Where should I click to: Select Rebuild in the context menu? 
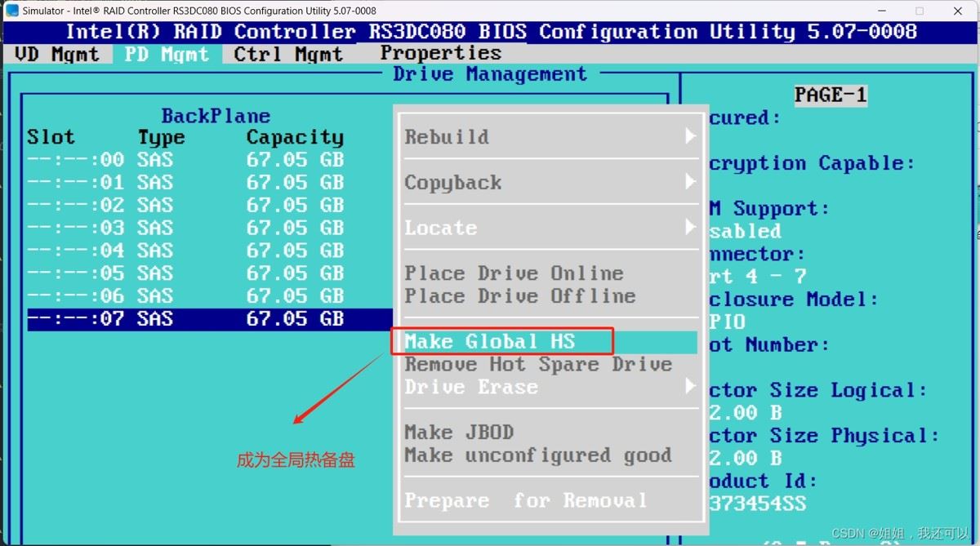coord(447,137)
